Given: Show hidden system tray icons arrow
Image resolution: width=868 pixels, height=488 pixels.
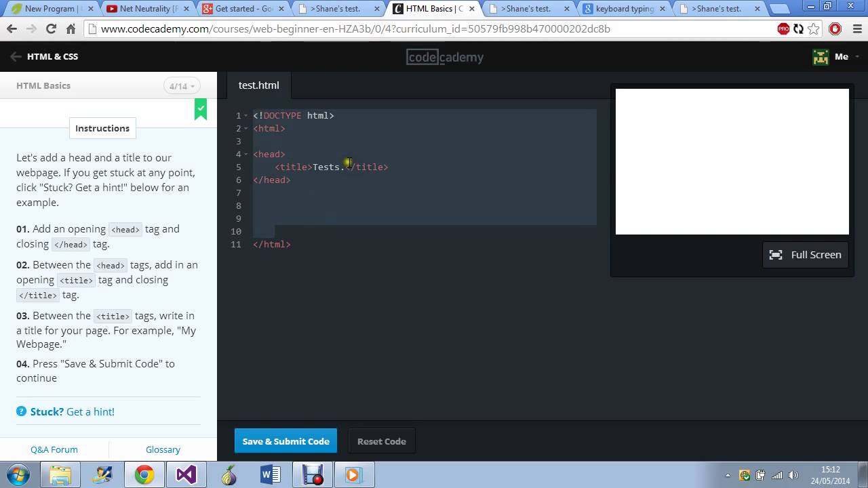Looking at the screenshot, I should point(728,475).
